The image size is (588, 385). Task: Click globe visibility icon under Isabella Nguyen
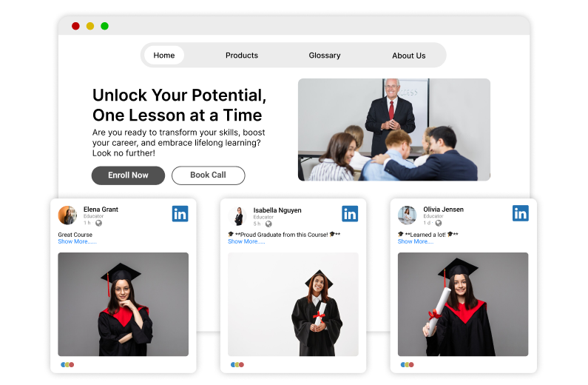(268, 224)
